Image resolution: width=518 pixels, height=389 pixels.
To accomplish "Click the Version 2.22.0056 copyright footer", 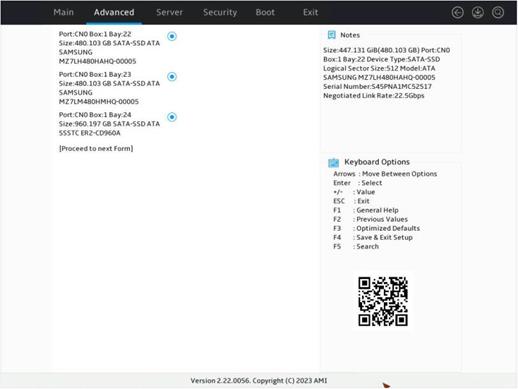I will point(259,381).
